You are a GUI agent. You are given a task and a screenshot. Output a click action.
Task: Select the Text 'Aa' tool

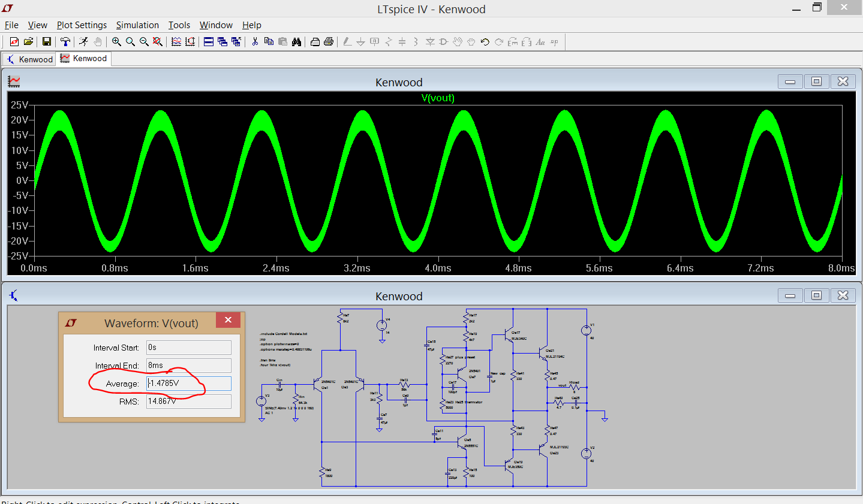tap(540, 42)
